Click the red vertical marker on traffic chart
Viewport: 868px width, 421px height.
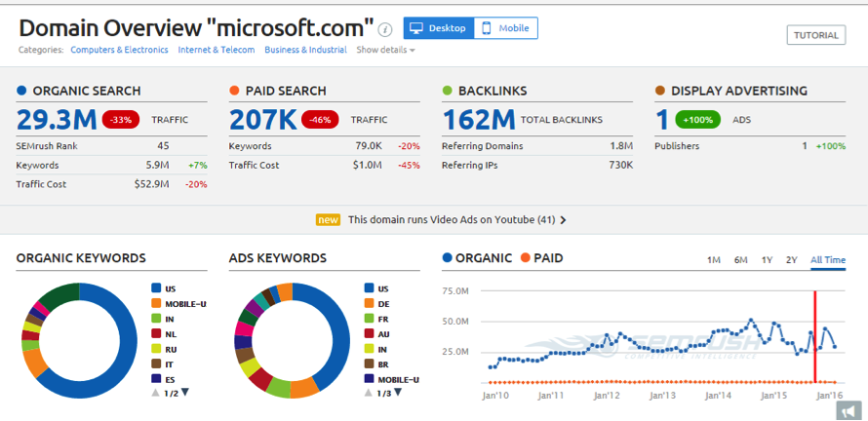815,336
